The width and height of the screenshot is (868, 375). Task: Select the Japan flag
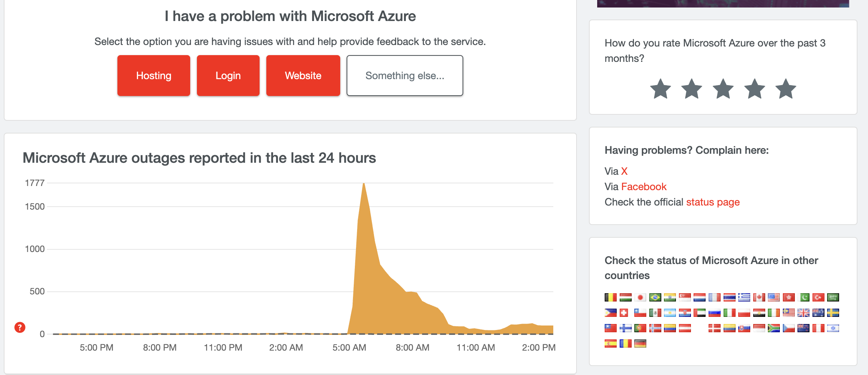point(640,297)
